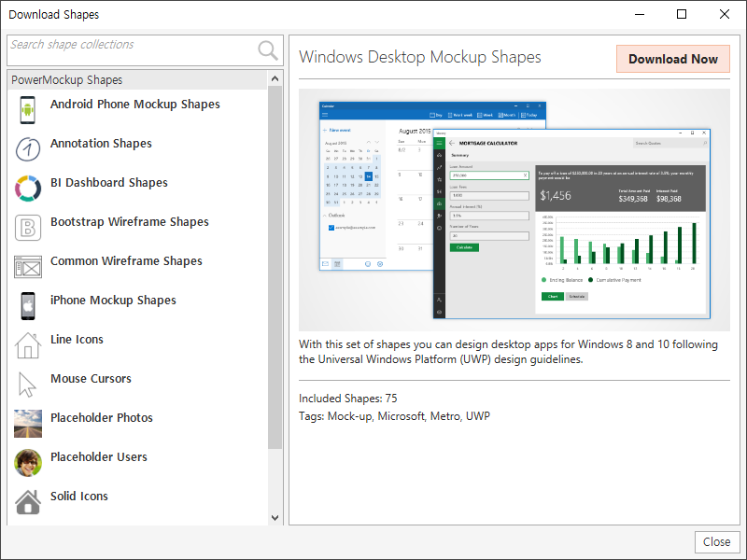The image size is (747, 560).
Task: Click the Android Phone Mockup Shapes icon
Action: [x=28, y=109]
